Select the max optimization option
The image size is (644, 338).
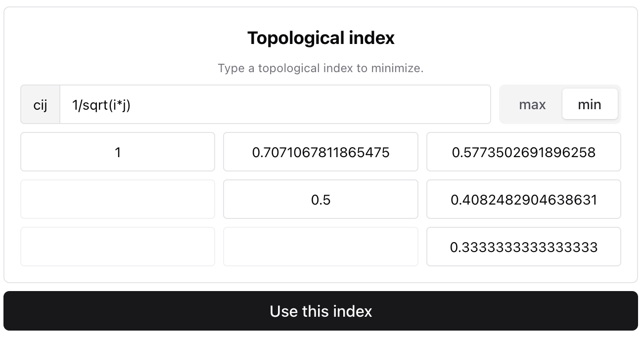coord(532,104)
